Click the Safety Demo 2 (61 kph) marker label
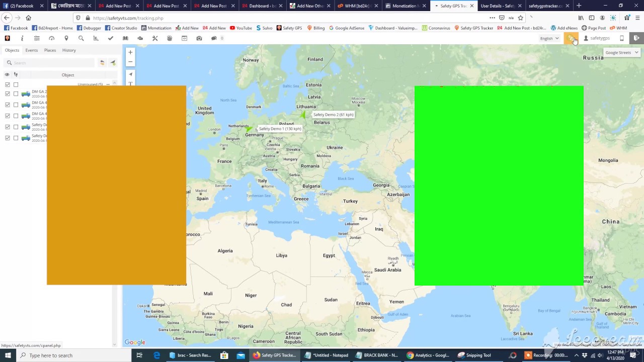Image resolution: width=644 pixels, height=362 pixels. point(333,115)
